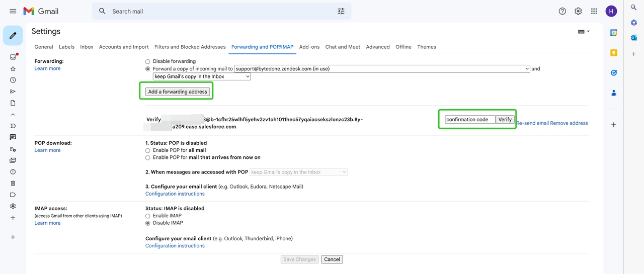Open search options filter icon

pos(341,11)
